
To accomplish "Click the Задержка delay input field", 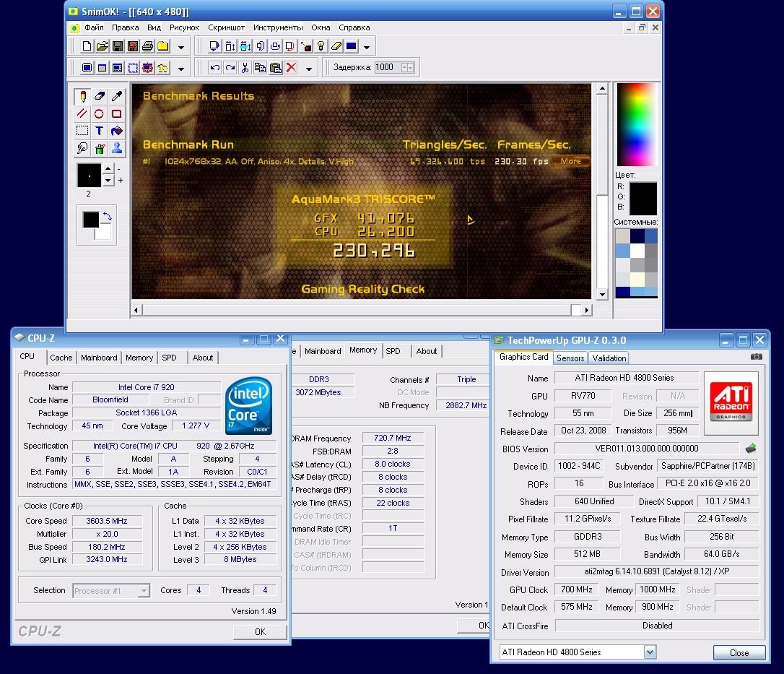I will (x=388, y=68).
